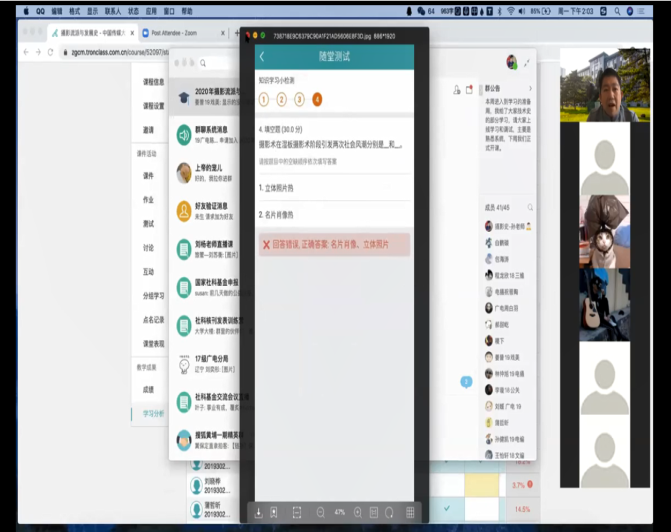Open 作业 in the course sidebar

click(149, 199)
